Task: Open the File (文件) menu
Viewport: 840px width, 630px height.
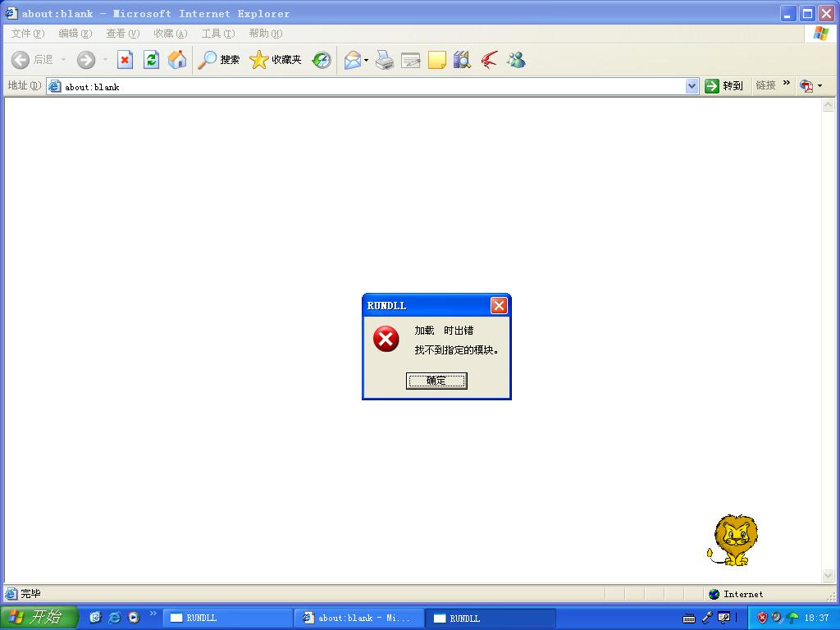Action: coord(27,34)
